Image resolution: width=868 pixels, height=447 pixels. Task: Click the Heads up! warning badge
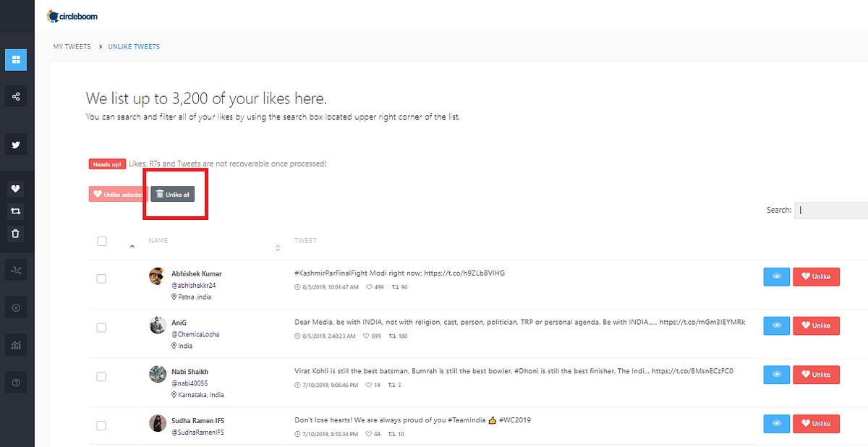107,164
